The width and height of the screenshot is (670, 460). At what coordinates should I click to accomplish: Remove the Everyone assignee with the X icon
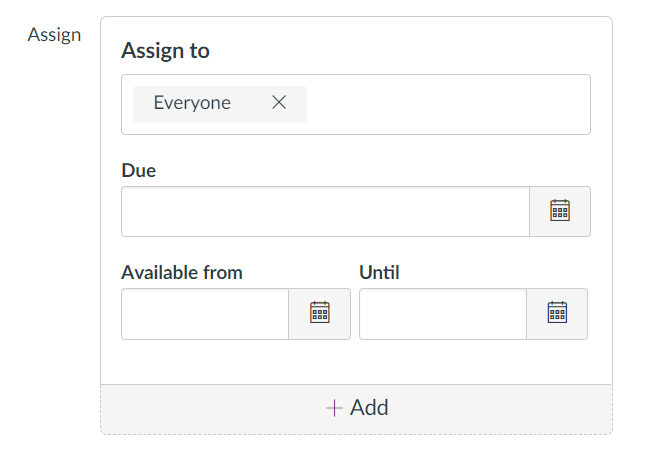[x=279, y=103]
